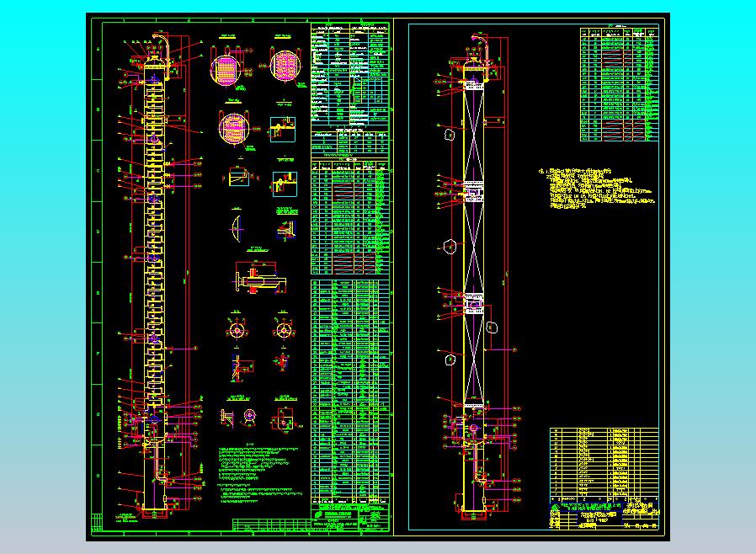Select the packed column elevation with crossed sections

point(475,277)
